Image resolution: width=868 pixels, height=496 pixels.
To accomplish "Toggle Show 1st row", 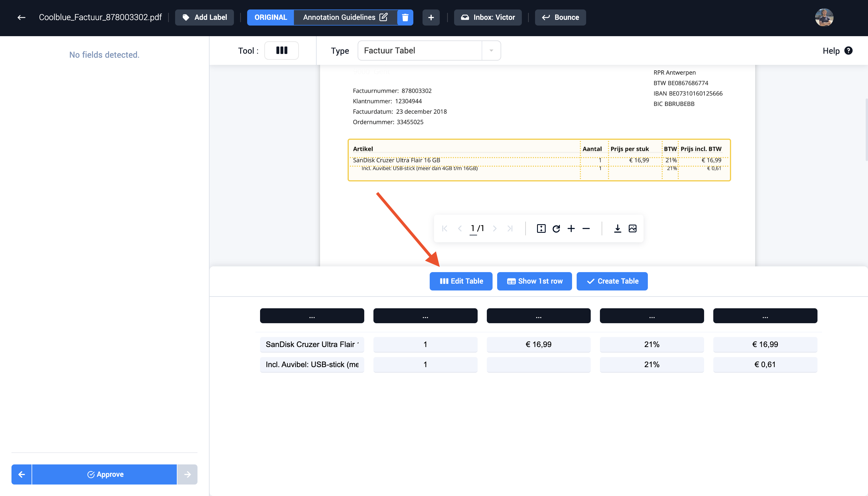I will coord(534,281).
